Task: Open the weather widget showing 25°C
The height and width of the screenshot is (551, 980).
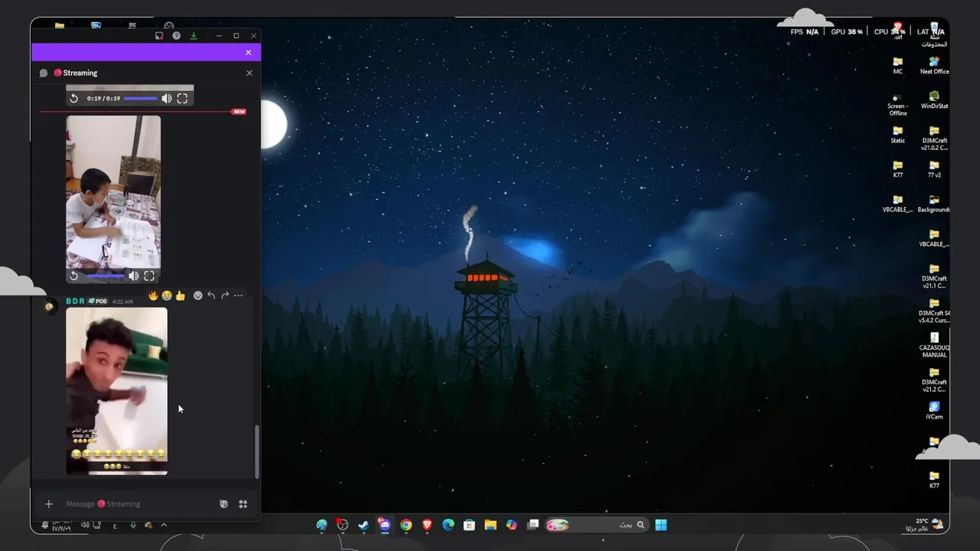Action: tap(925, 525)
